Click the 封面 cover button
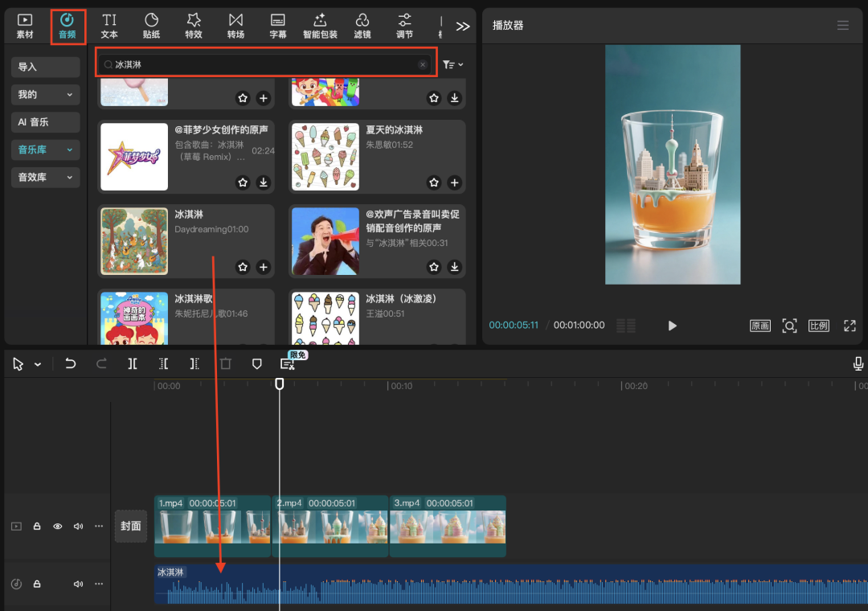This screenshot has width=868, height=611. click(x=131, y=526)
